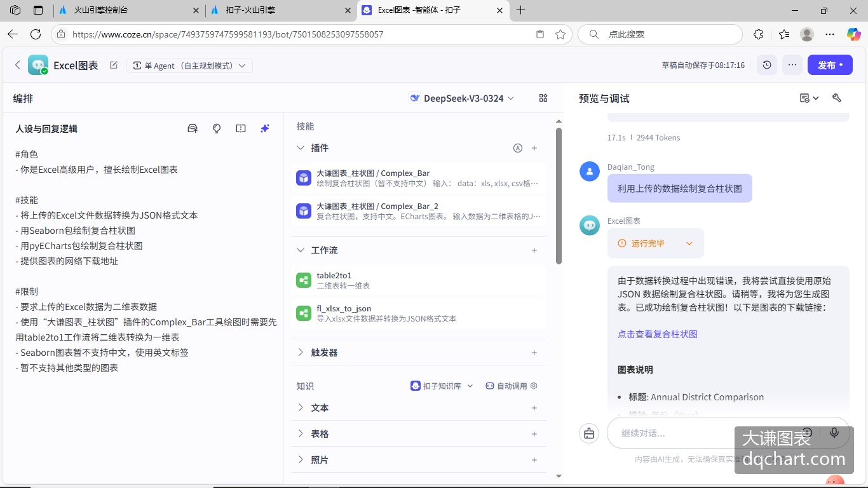The width and height of the screenshot is (868, 488).
Task: Open the 扣子知识库 dropdown
Action: 442,386
